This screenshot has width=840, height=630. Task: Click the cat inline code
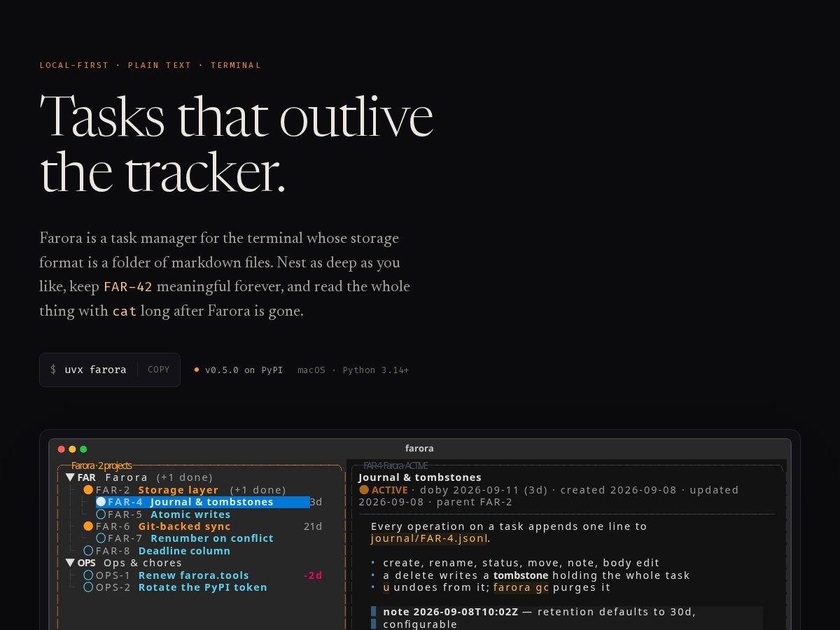tap(125, 311)
